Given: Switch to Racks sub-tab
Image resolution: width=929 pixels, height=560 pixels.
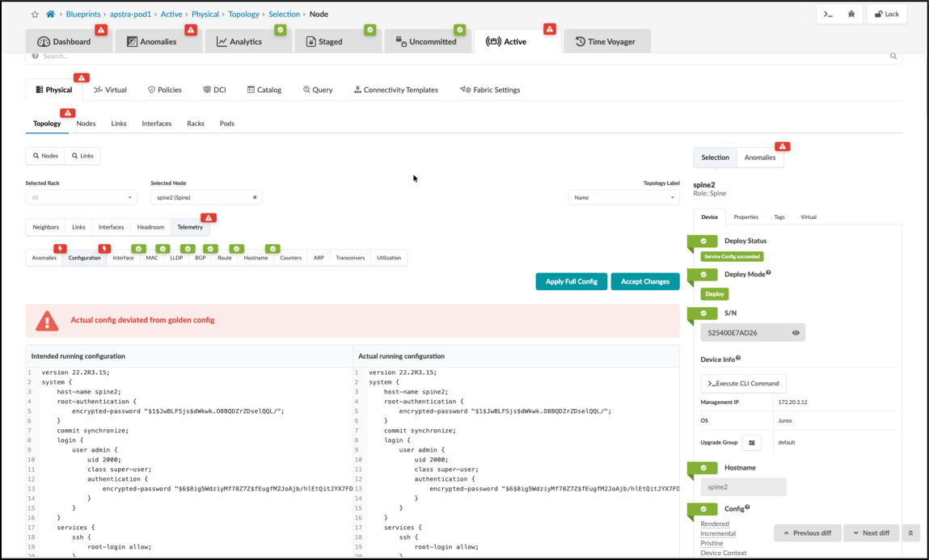Looking at the screenshot, I should point(196,124).
